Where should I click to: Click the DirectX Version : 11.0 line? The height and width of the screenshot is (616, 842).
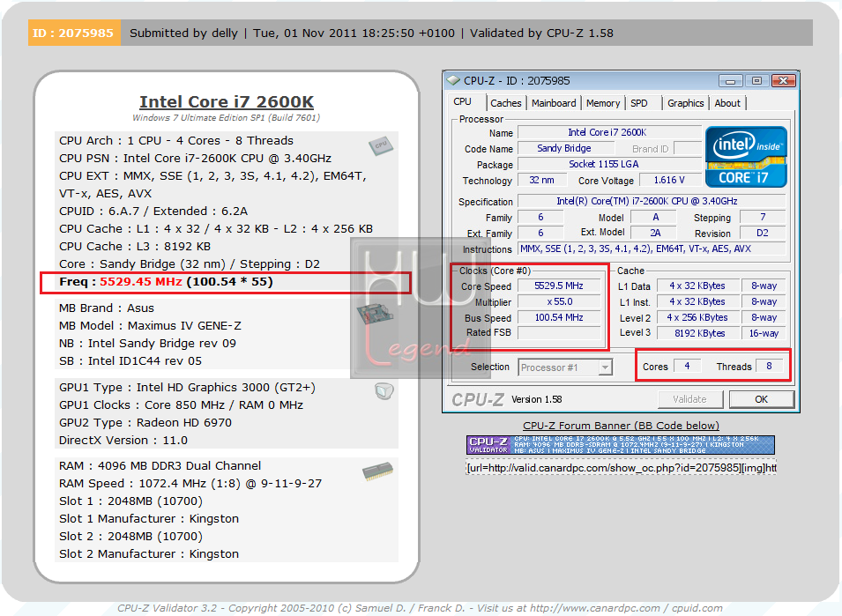pyautogui.click(x=123, y=441)
